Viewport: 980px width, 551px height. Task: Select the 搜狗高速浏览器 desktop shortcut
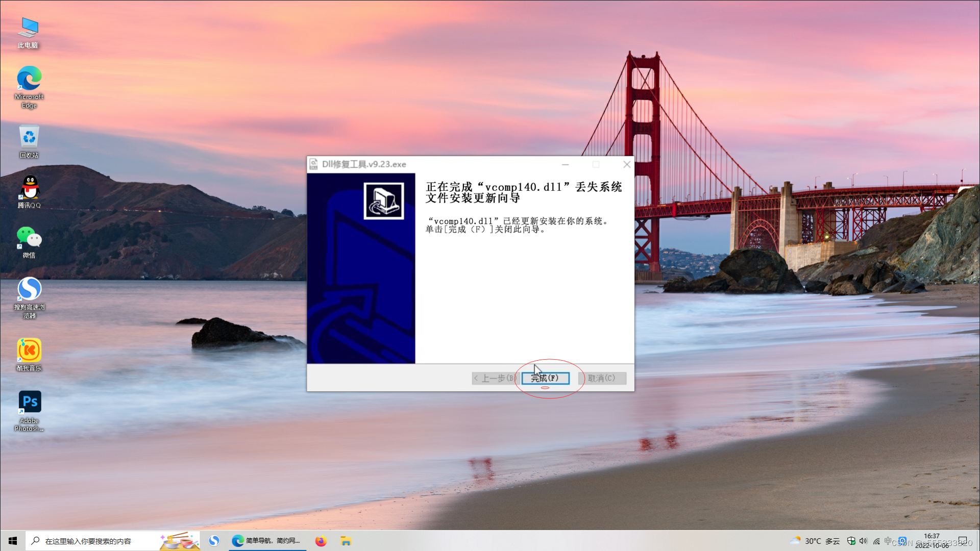pos(29,298)
